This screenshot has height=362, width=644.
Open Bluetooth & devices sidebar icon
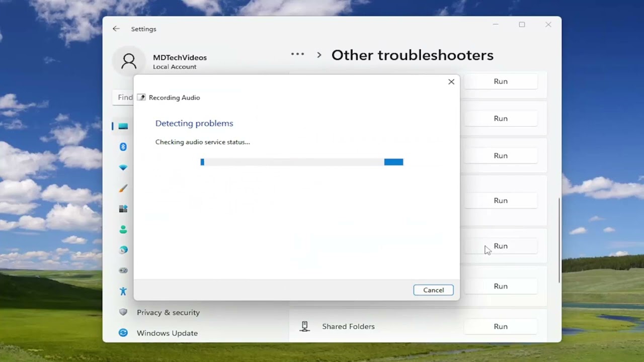pyautogui.click(x=123, y=147)
